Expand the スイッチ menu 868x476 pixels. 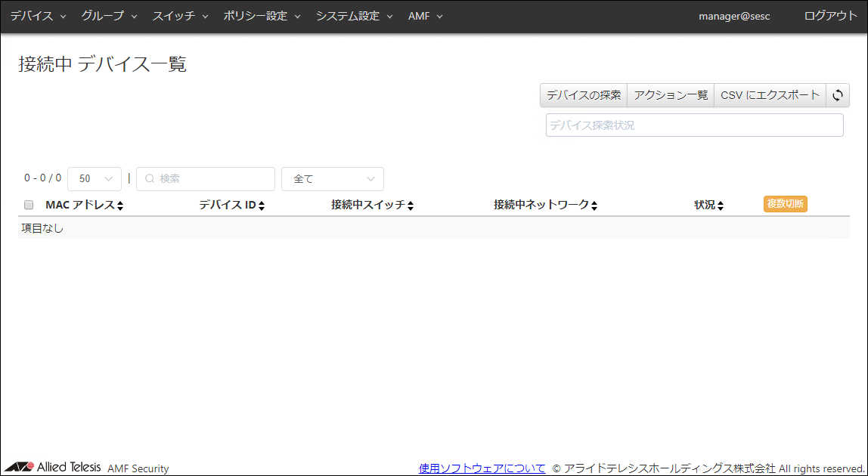coord(180,16)
